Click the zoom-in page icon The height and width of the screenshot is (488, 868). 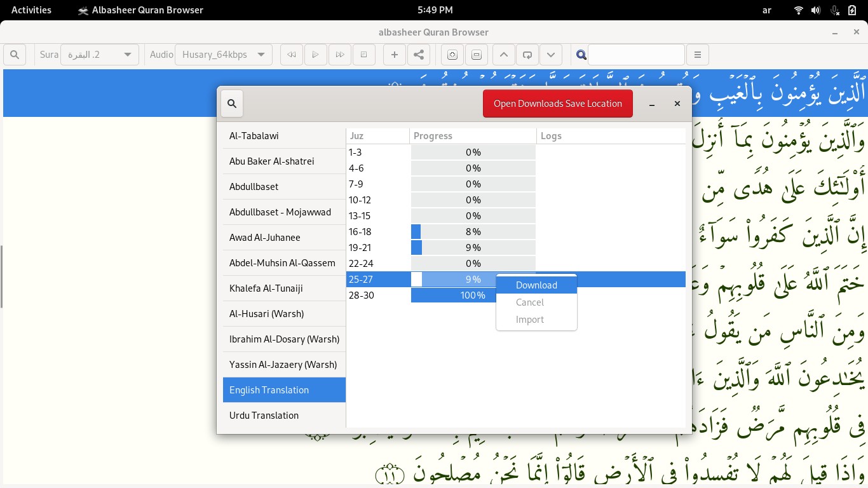pos(452,55)
